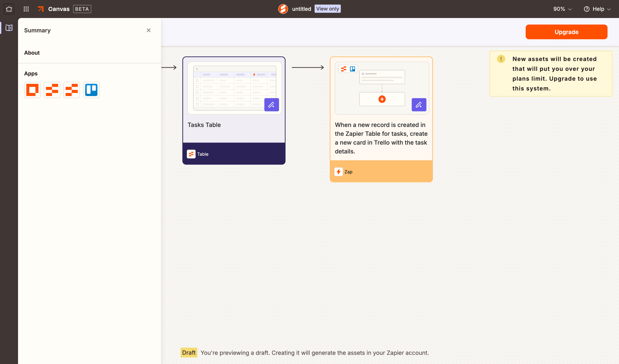
Task: Toggle the Summary sidebar book icon
Action: 9,28
